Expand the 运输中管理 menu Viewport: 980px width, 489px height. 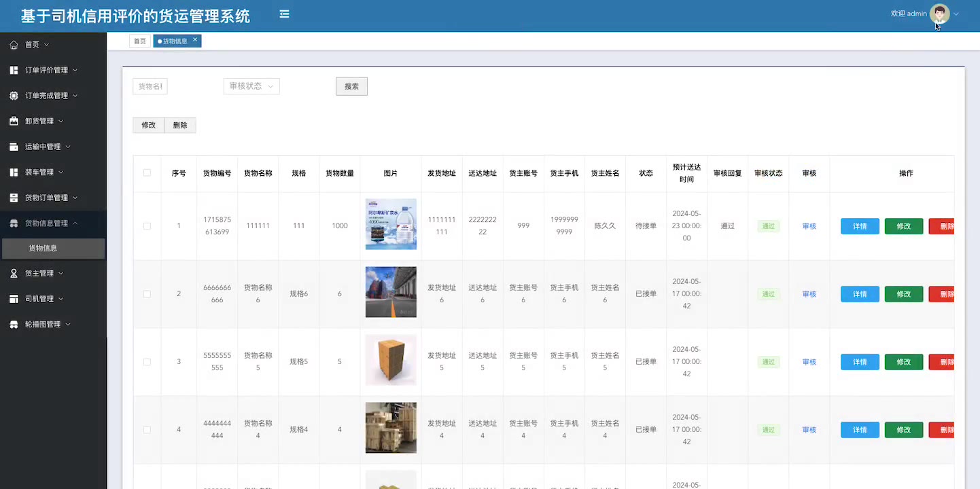(67, 147)
